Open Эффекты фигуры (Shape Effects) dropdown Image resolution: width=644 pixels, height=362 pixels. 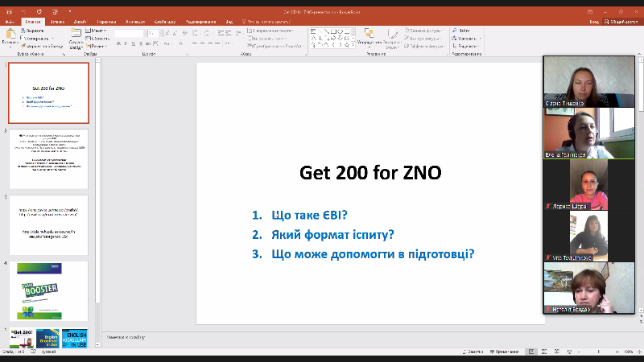425,47
